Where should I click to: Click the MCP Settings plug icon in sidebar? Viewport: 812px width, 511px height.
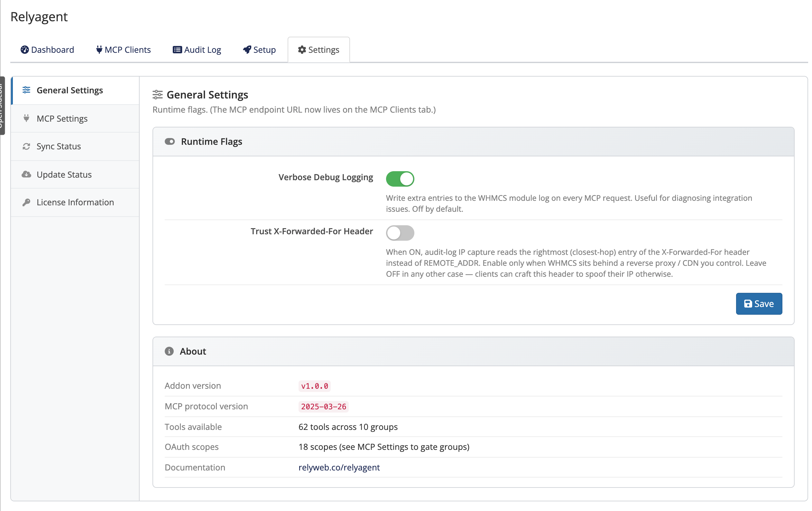(26, 118)
